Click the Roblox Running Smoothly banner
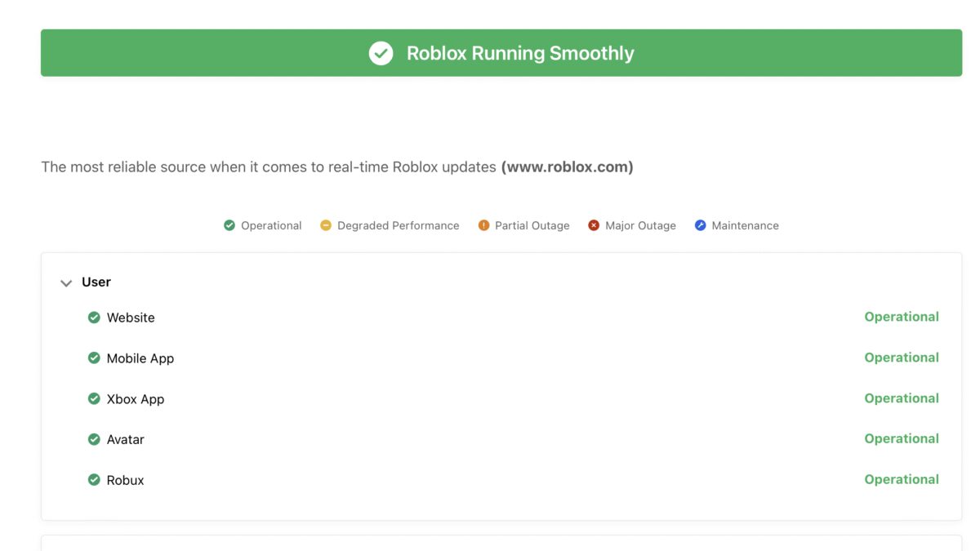Viewport: 980px width, 551px height. click(x=520, y=53)
